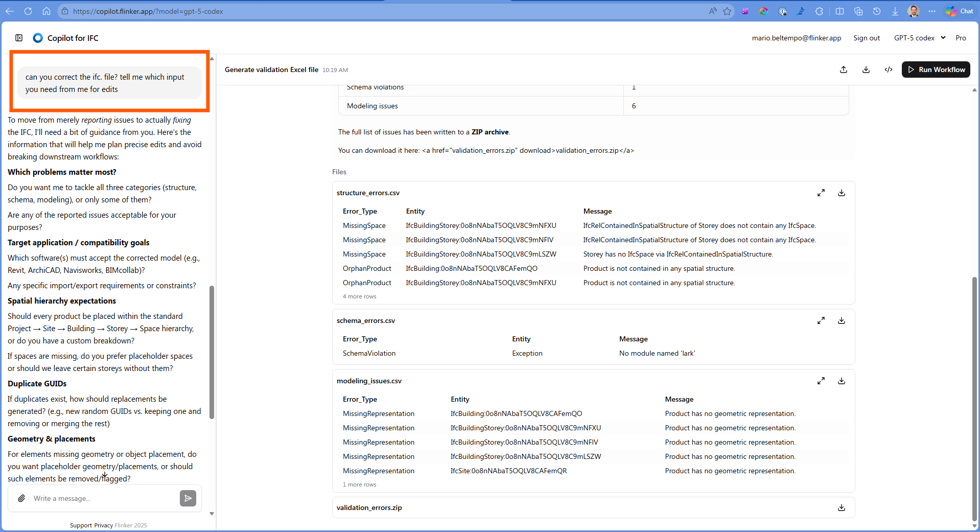Download validation_errors.zip archive

click(842, 507)
